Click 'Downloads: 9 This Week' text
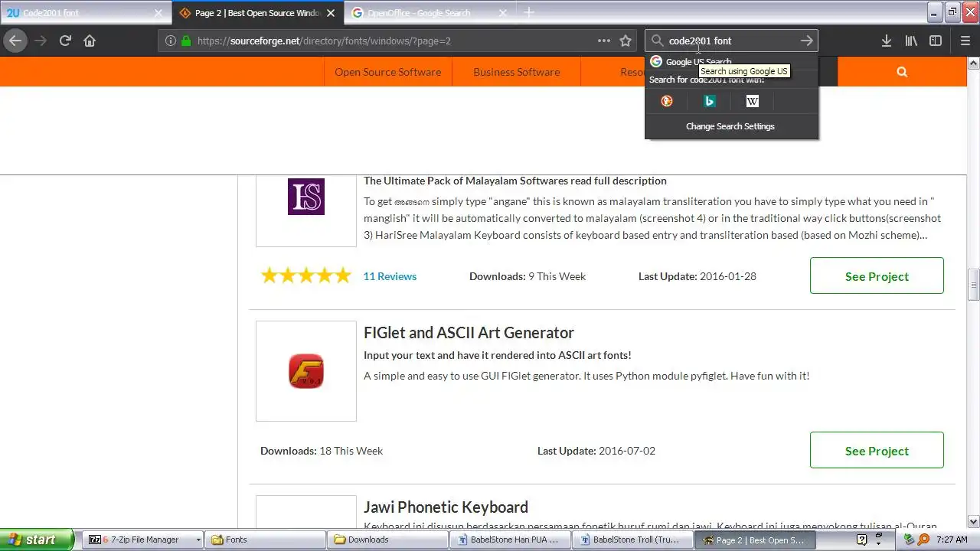The width and height of the screenshot is (980, 551). coord(528,276)
